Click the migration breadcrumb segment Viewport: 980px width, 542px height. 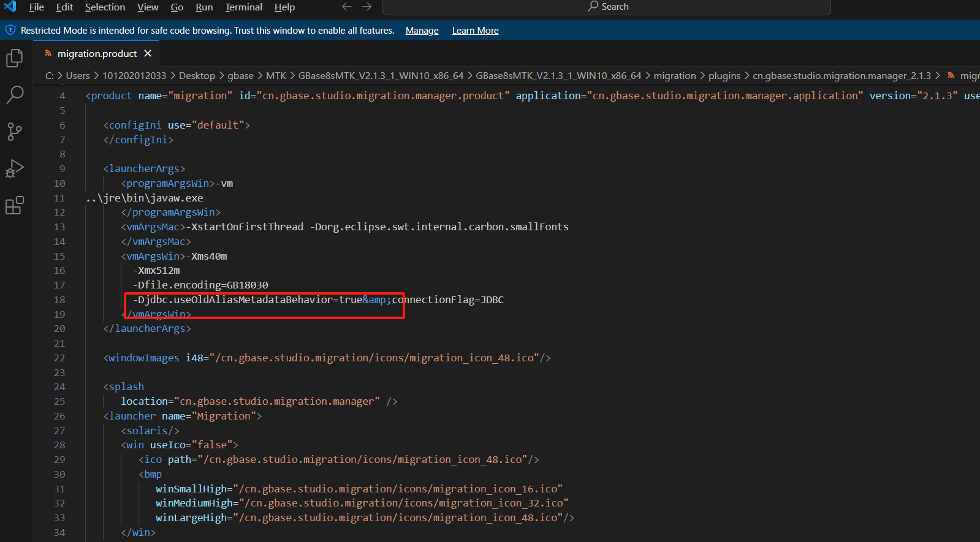coord(675,76)
